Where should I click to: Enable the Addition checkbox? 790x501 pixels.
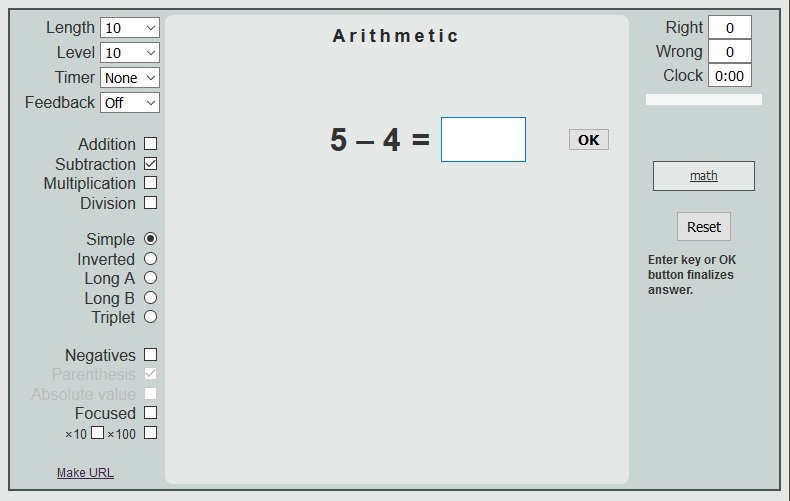(150, 144)
